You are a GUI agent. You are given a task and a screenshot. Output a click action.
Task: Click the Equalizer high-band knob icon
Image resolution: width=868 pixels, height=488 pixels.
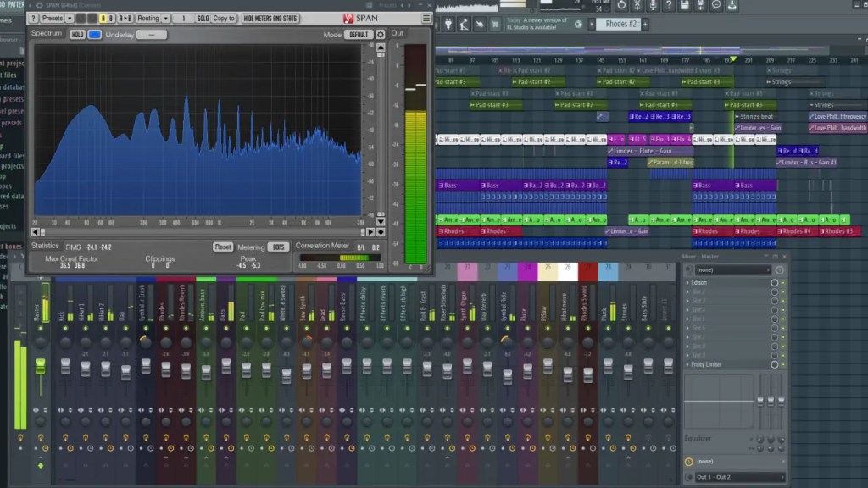coord(780,438)
